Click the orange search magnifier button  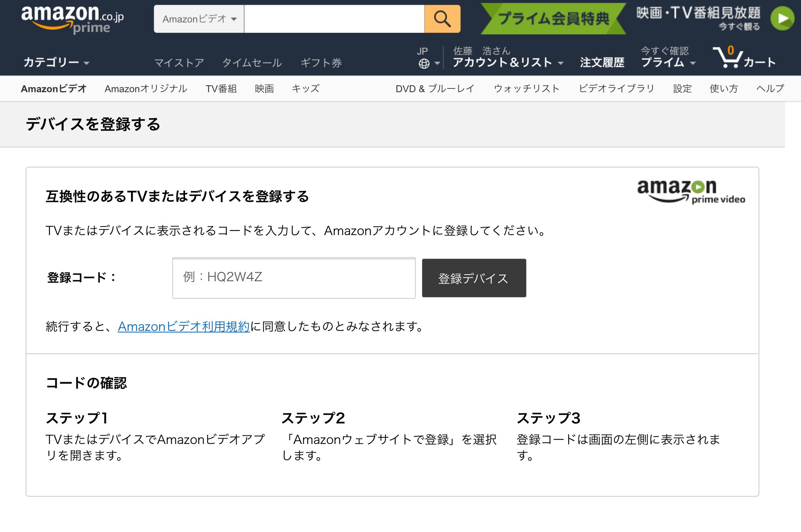click(x=442, y=19)
